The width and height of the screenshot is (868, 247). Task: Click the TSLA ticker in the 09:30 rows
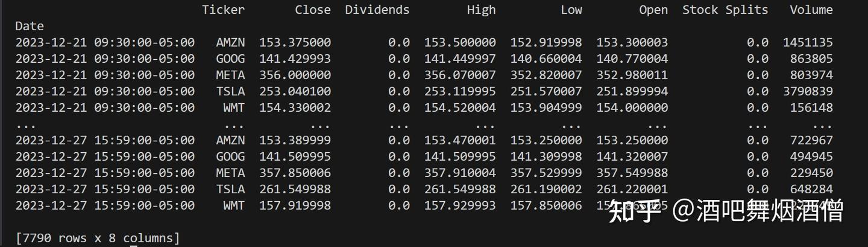click(230, 91)
